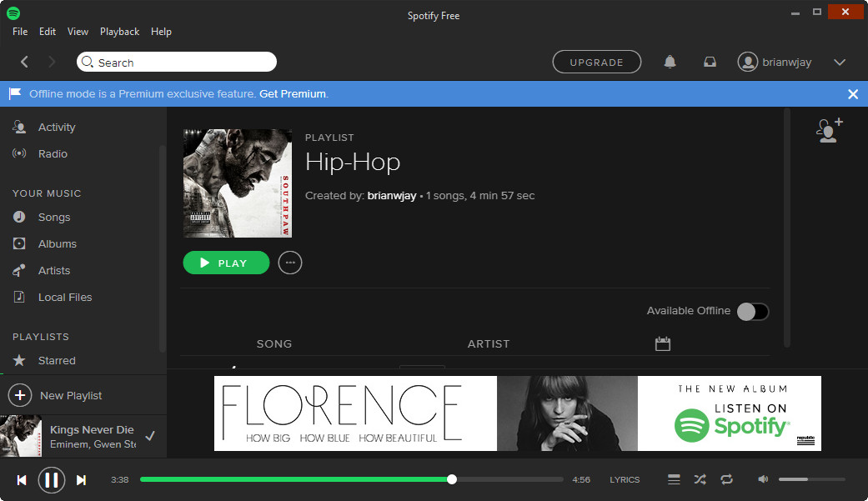
Task: Open the Florence album advertisement banner
Action: click(518, 413)
